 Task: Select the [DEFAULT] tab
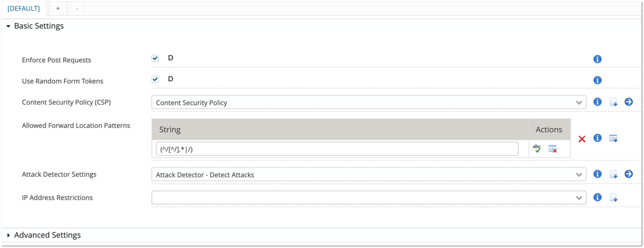coord(24,8)
